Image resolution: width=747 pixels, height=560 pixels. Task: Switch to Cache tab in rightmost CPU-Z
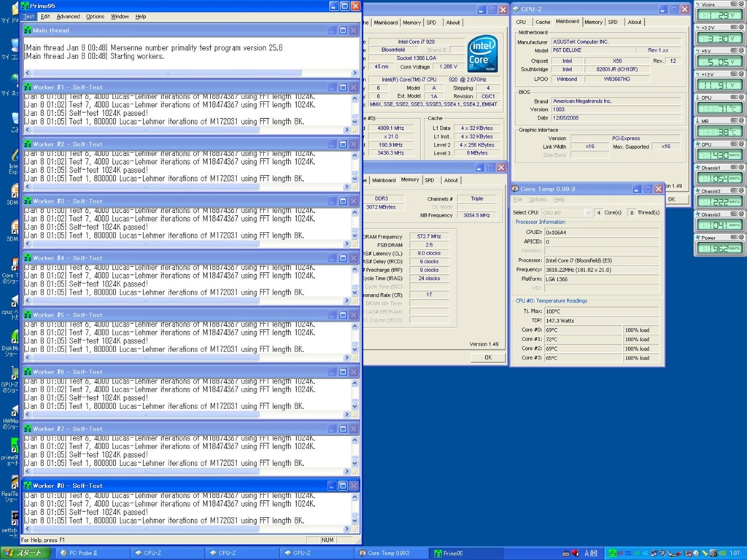(543, 22)
